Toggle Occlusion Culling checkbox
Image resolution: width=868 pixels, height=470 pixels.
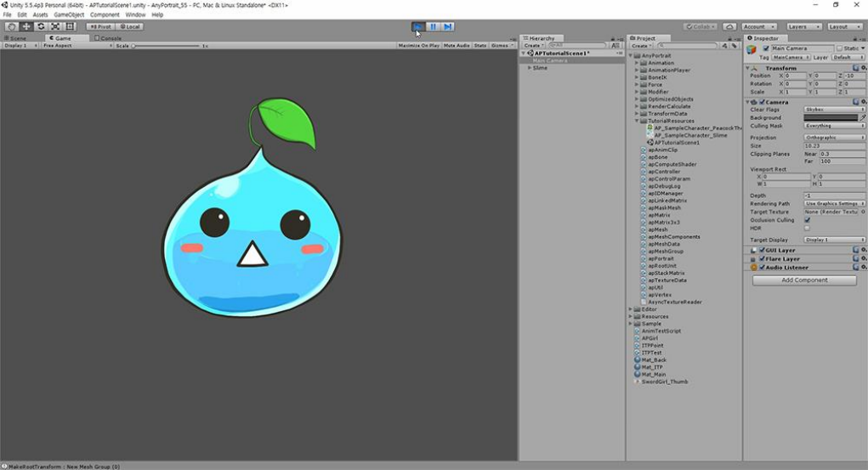click(x=807, y=220)
